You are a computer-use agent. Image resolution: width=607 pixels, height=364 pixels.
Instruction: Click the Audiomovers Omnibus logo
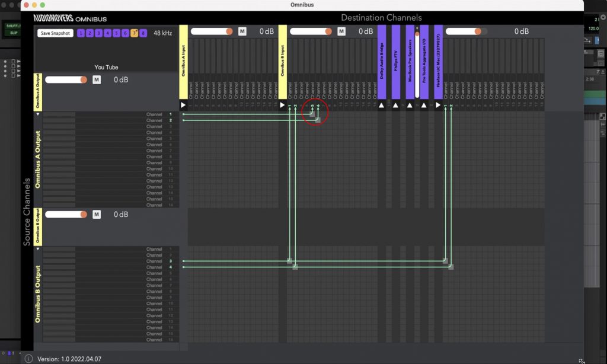(70, 18)
